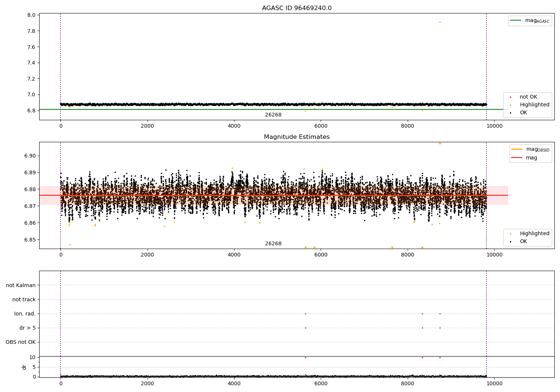Viewport: 560px width, 392px height.
Task: Select the mag OBSID legend entry
Action: point(531,149)
